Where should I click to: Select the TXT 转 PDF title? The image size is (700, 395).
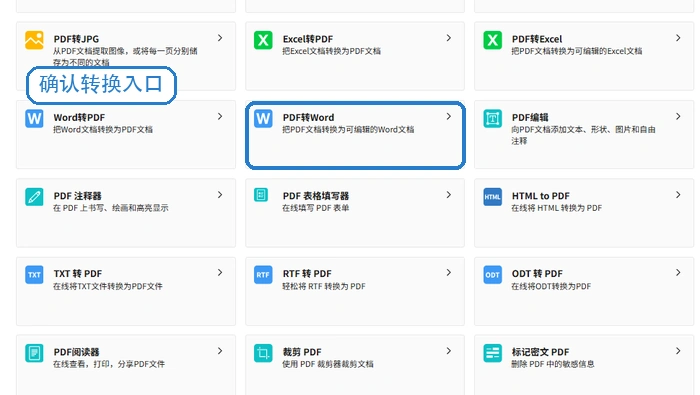pos(78,274)
